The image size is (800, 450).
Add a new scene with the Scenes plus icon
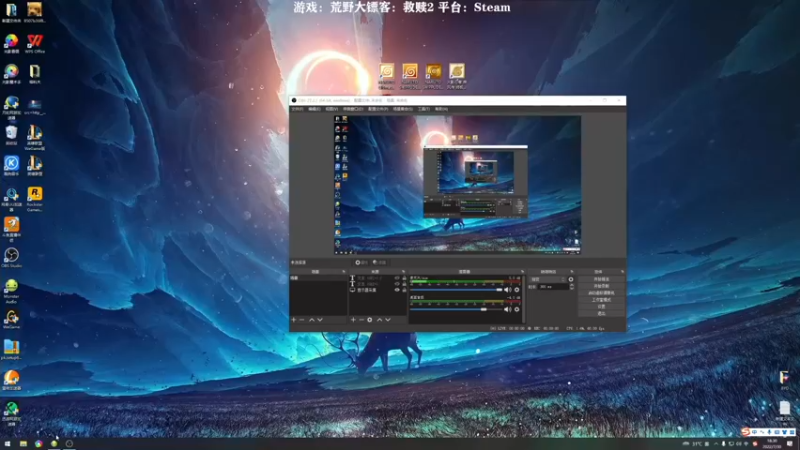(294, 320)
